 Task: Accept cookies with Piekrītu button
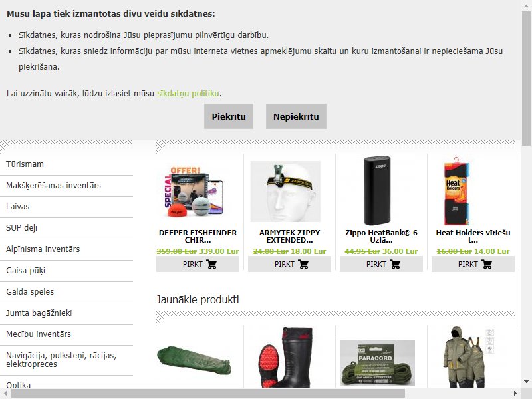(229, 116)
